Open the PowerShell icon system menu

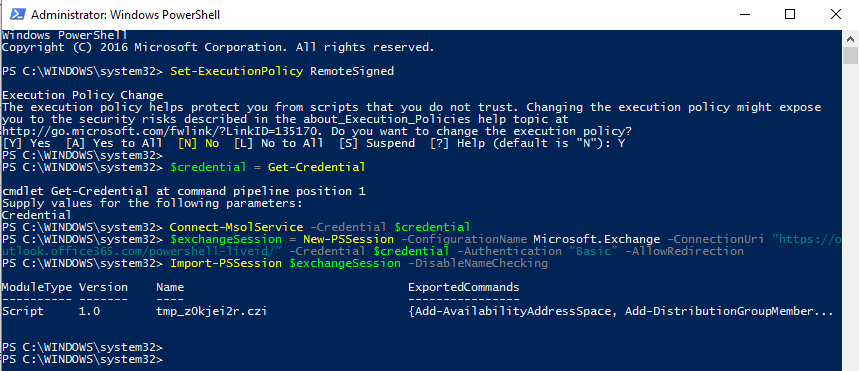coord(16,15)
